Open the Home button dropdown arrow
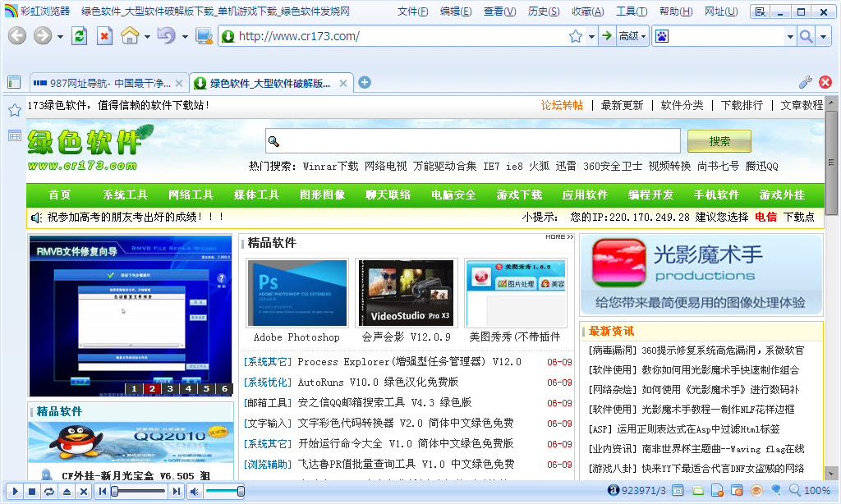Viewport: 841px width, 504px height. 147,36
